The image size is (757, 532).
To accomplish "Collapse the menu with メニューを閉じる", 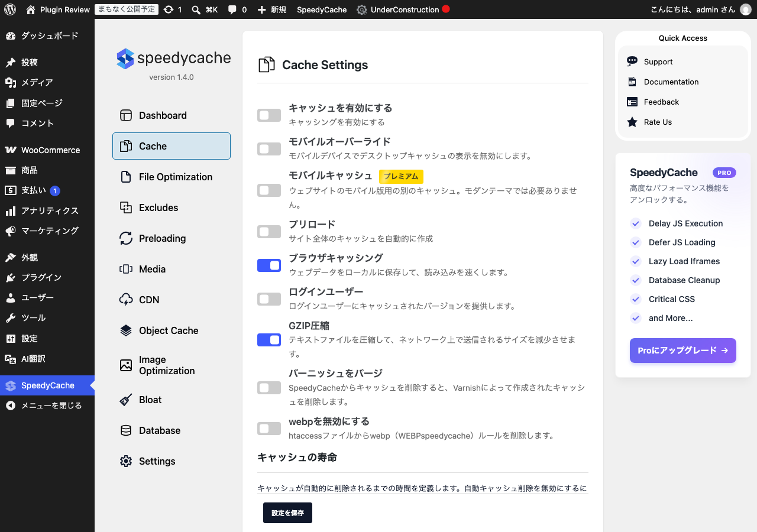I will tap(47, 406).
